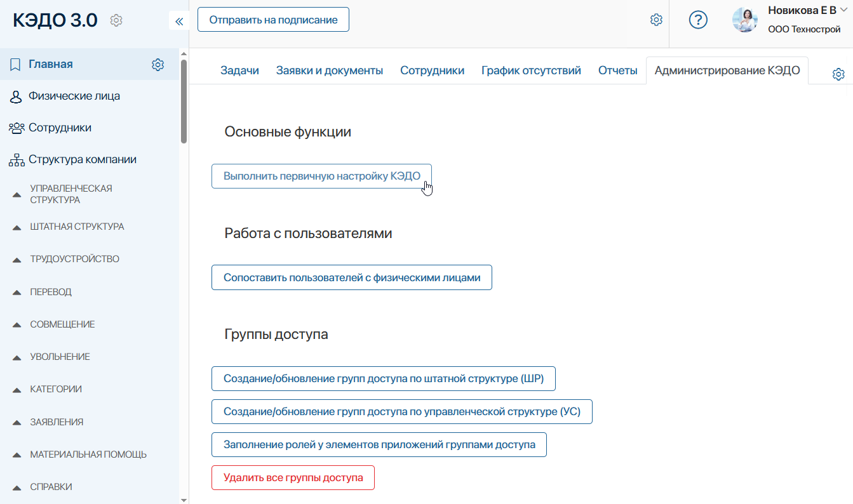Select Администрирование КЭДО tab
The width and height of the screenshot is (853, 504).
click(727, 70)
